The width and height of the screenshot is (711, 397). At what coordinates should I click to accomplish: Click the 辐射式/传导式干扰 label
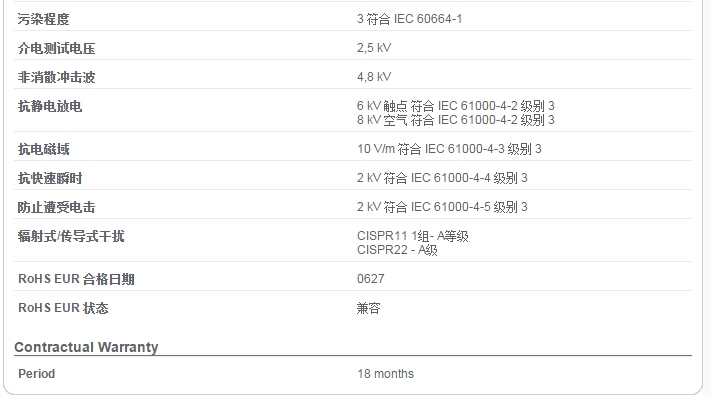(71, 236)
